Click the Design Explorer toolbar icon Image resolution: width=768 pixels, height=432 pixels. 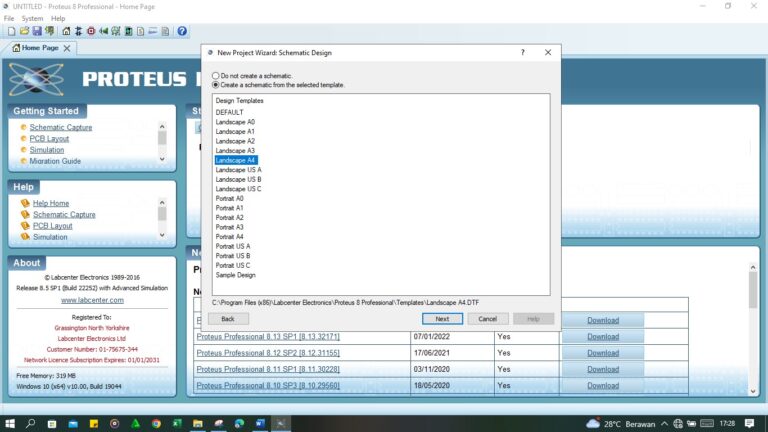click(x=128, y=31)
